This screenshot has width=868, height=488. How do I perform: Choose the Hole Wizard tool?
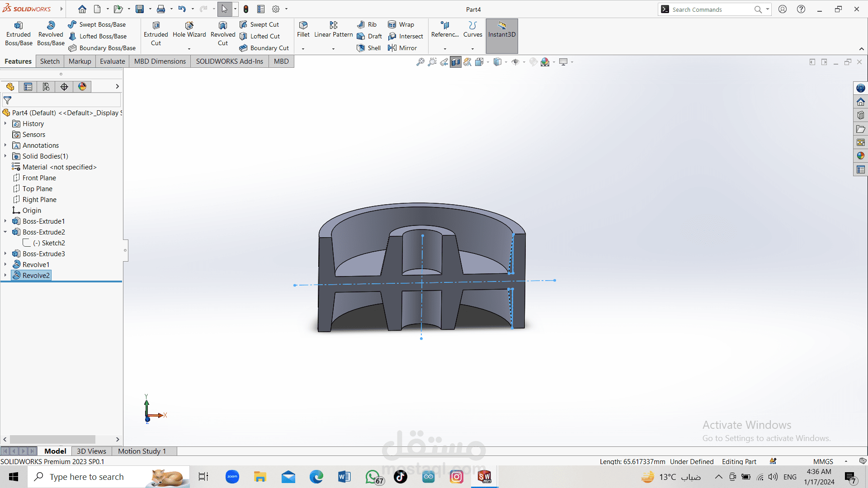(x=189, y=30)
